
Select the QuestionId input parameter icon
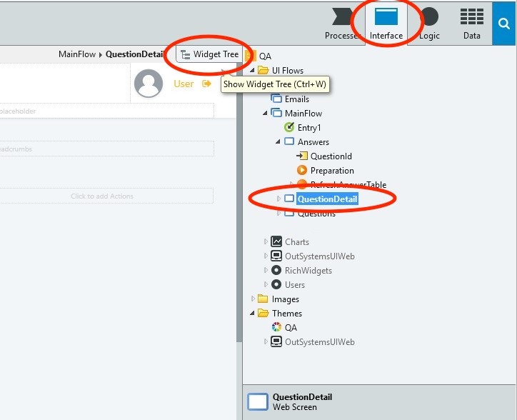[302, 156]
